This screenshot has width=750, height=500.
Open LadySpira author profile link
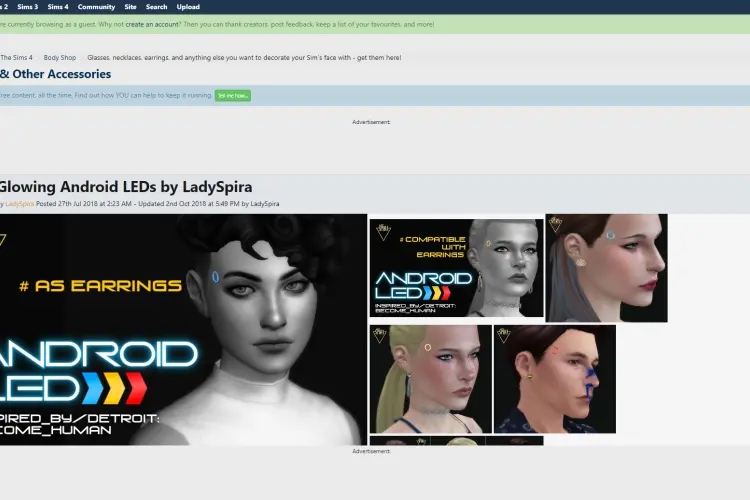(20, 204)
